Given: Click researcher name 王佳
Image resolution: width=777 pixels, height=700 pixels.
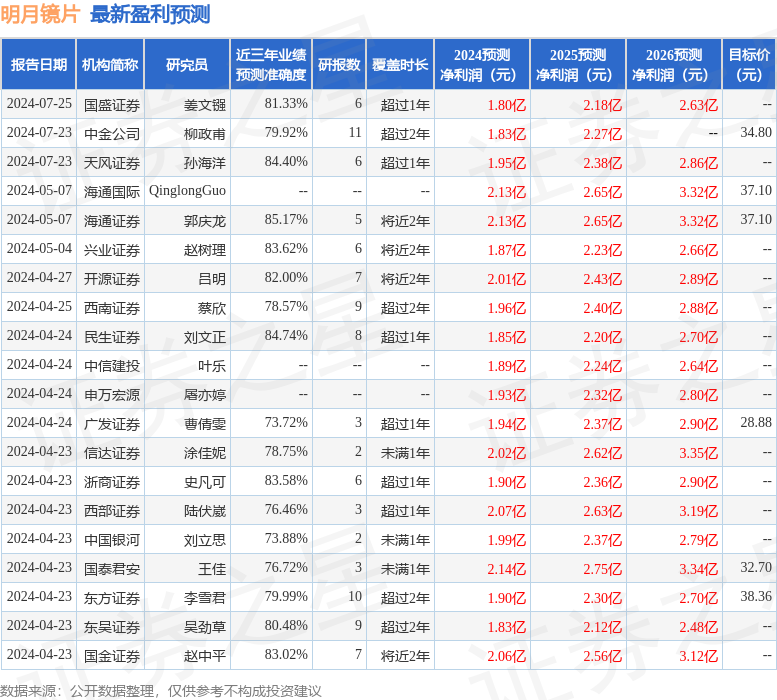Looking at the screenshot, I should pos(212,569).
